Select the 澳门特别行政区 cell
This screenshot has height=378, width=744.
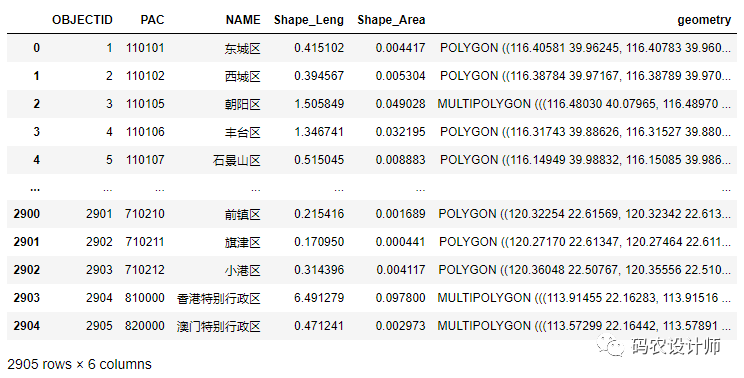click(219, 326)
